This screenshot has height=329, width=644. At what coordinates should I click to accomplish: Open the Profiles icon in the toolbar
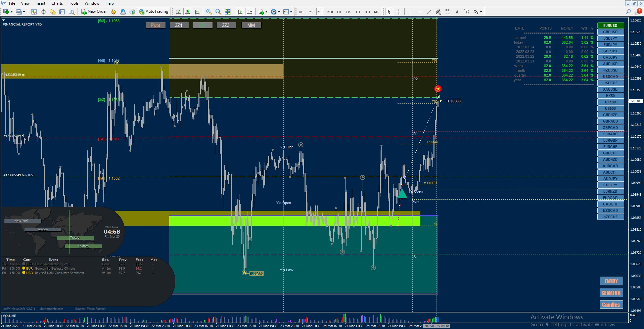click(19, 12)
